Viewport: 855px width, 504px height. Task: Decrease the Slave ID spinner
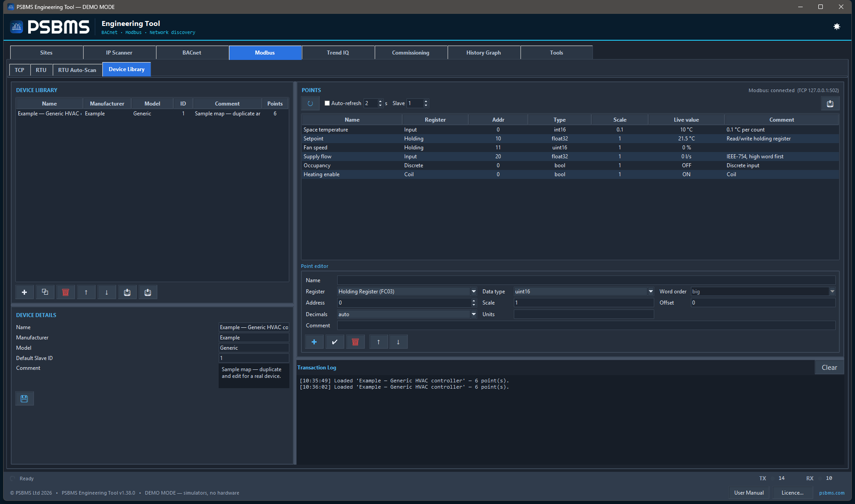426,106
